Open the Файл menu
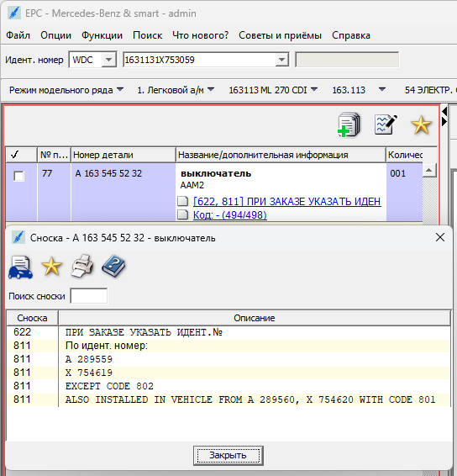Viewport: 457px width, 476px height. click(18, 35)
